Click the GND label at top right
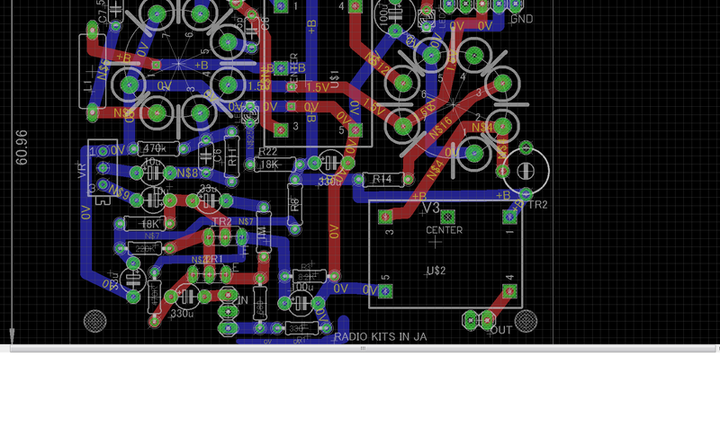720x436 pixels. coord(521,19)
